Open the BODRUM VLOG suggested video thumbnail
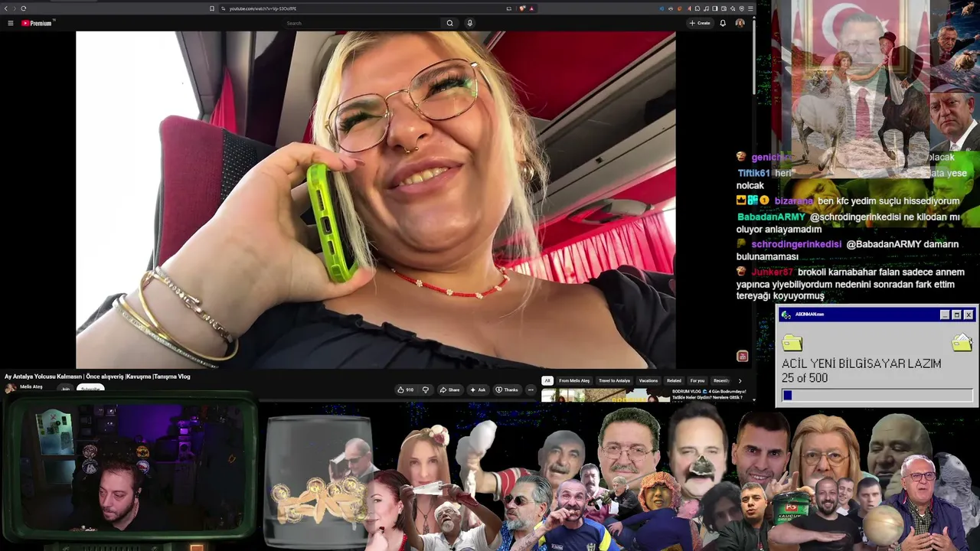 coord(605,396)
